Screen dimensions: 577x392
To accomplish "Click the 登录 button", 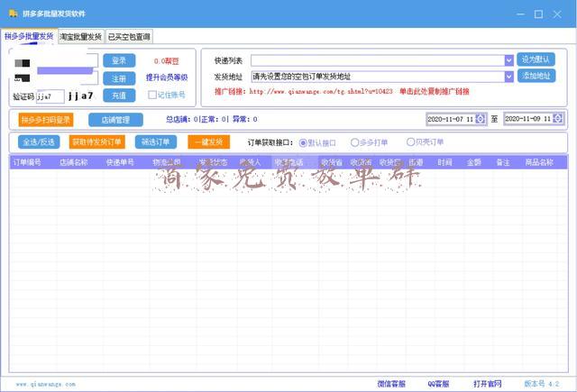I will [x=119, y=60].
